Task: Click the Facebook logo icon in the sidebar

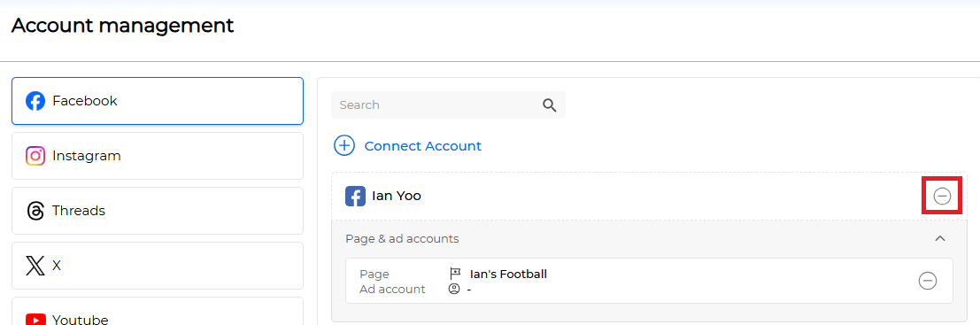Action: 35,101
